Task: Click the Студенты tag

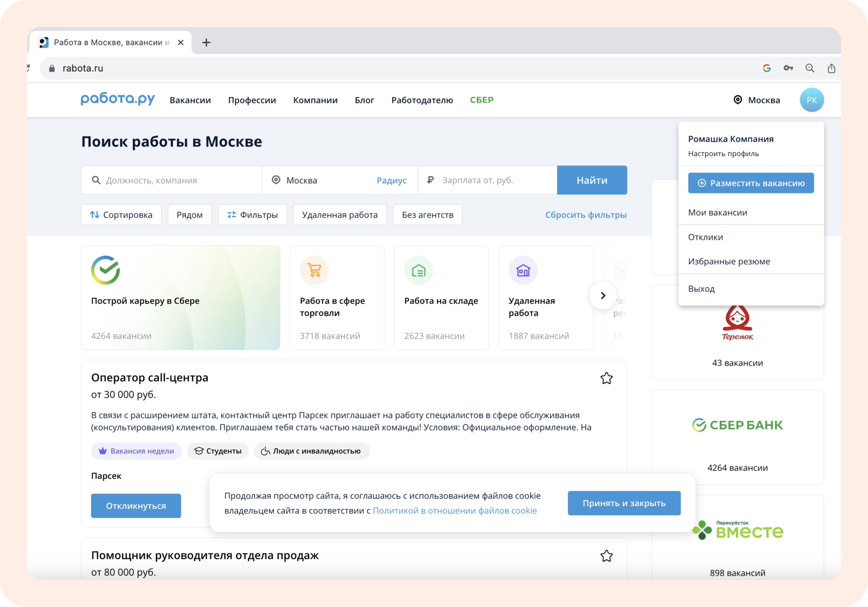Action: click(x=218, y=451)
